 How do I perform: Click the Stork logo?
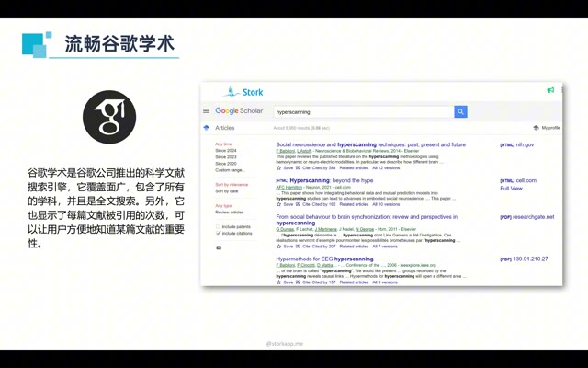tap(243, 92)
